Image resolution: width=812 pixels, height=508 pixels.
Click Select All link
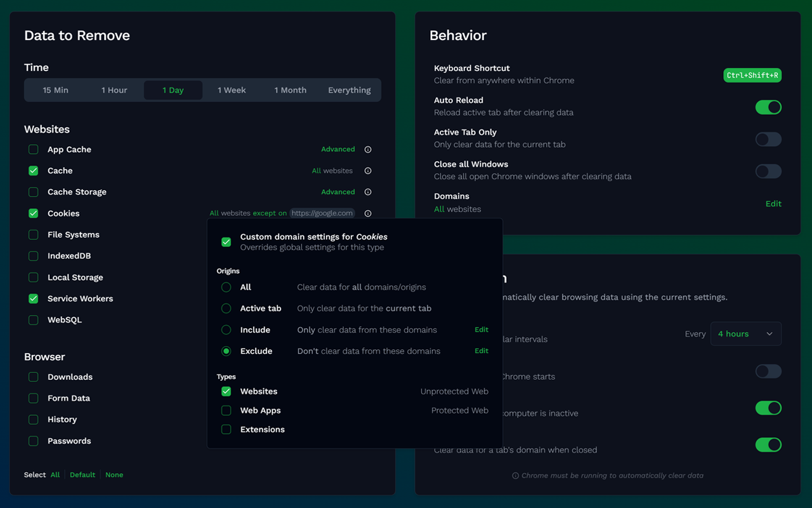coord(55,475)
